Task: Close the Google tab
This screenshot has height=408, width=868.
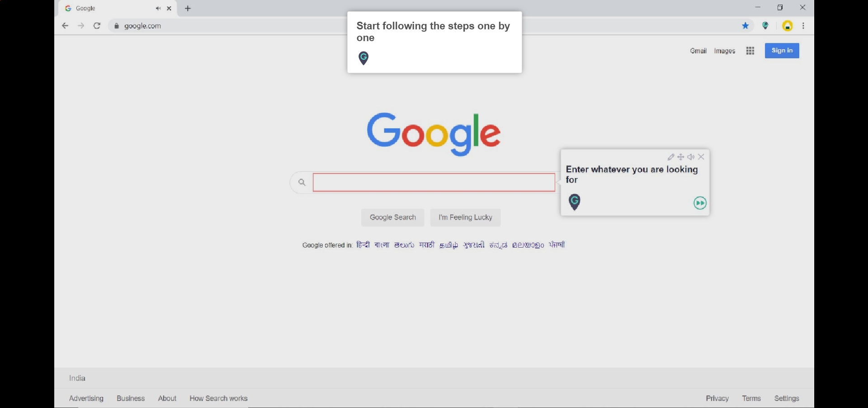Action: coord(170,9)
